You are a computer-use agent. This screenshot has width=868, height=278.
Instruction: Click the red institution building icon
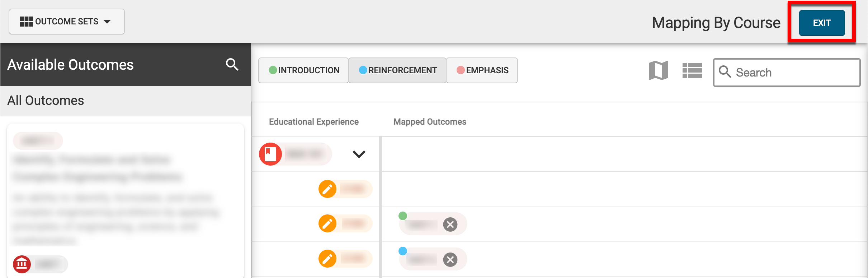(x=22, y=264)
